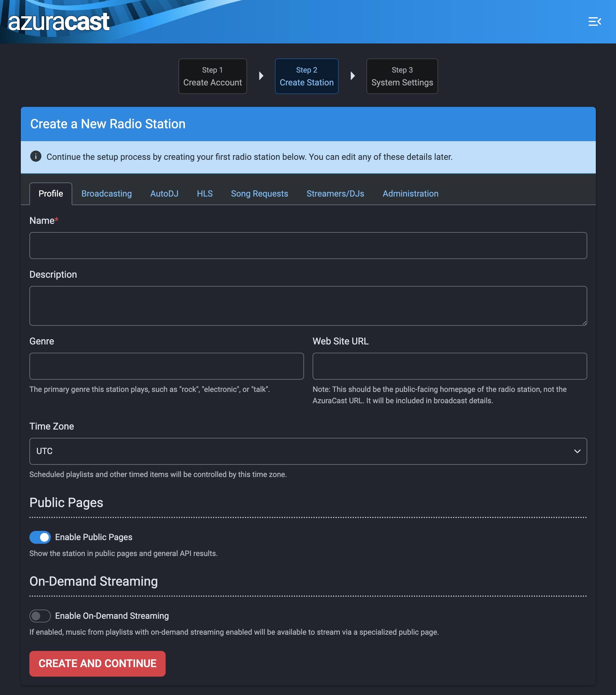Viewport: 616px width, 695px height.
Task: Switch to the Song Requests tab
Action: (259, 193)
